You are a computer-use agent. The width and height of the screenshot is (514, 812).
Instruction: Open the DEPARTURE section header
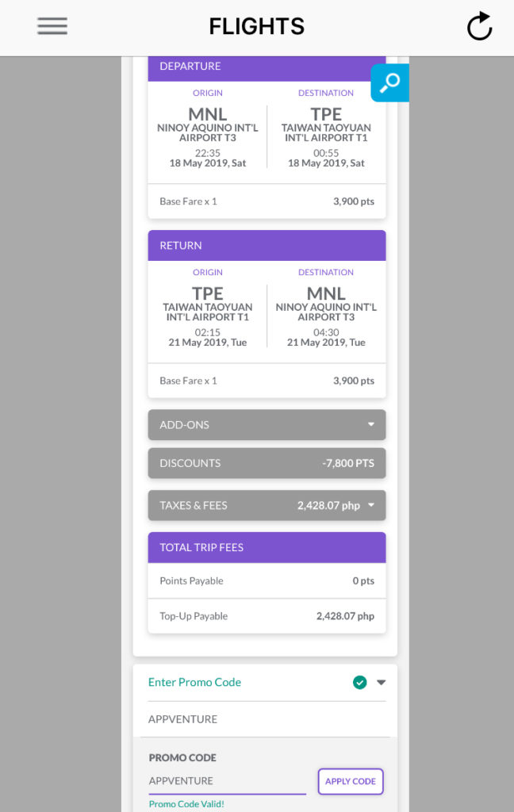click(x=267, y=67)
